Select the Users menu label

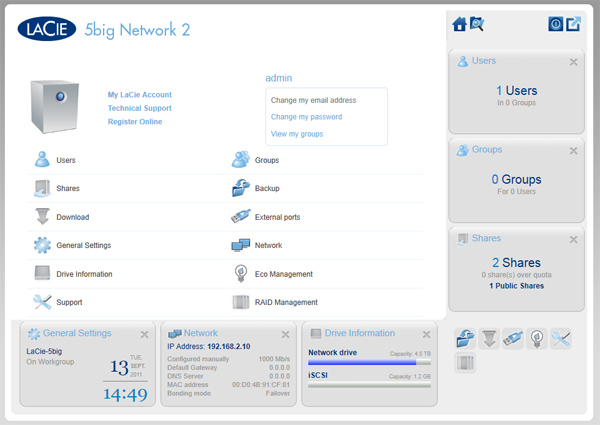point(66,160)
